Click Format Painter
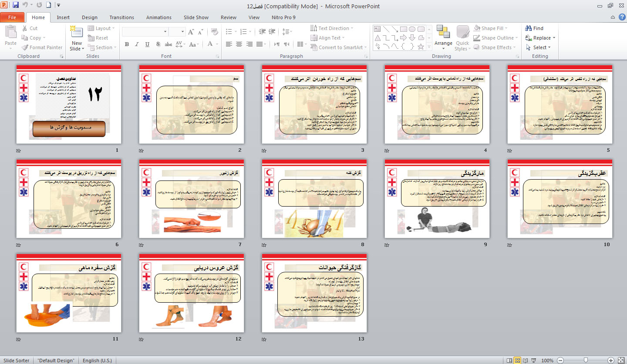 tap(42, 47)
